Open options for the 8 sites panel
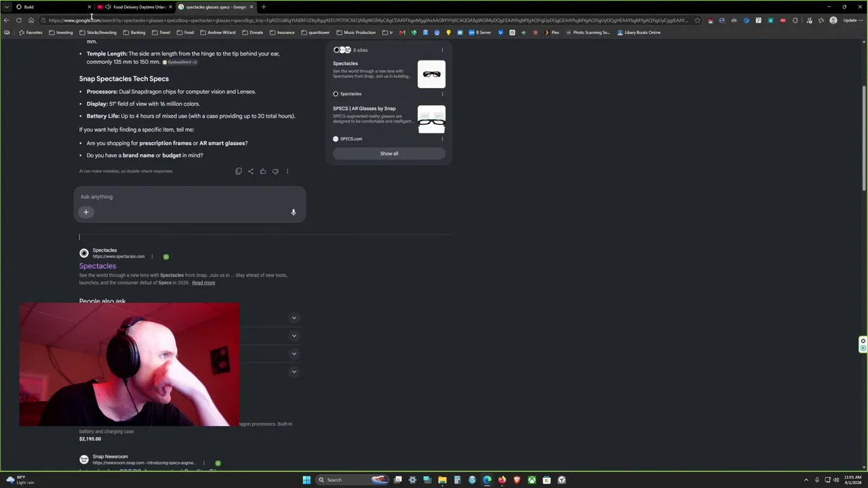The height and width of the screenshot is (488, 868). pos(442,49)
